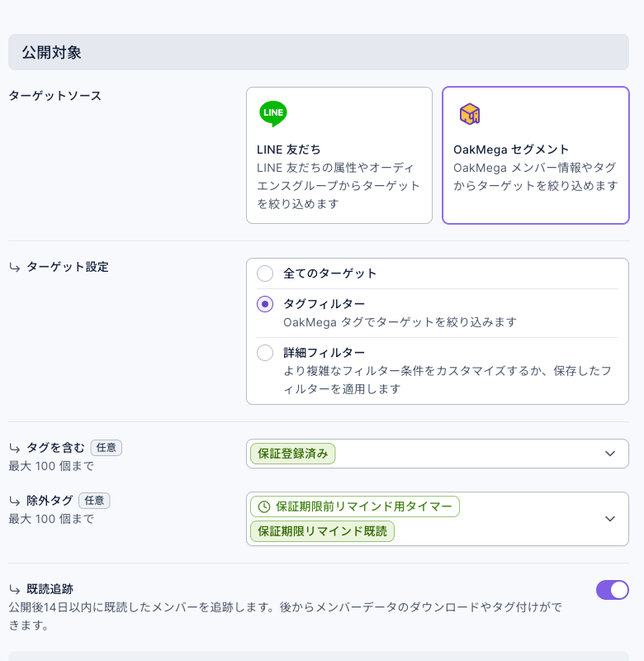
Task: Click the 保証期限リマインド既読 tag chip
Action: click(x=322, y=531)
